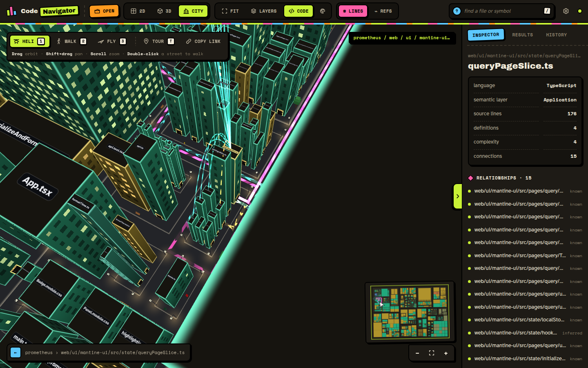
Task: Click the Fit button
Action: pyautogui.click(x=230, y=11)
